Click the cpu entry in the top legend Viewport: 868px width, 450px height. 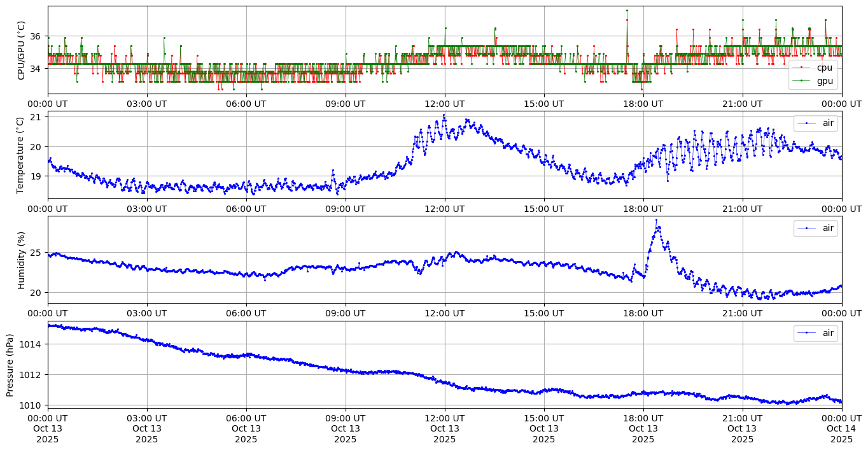click(824, 67)
